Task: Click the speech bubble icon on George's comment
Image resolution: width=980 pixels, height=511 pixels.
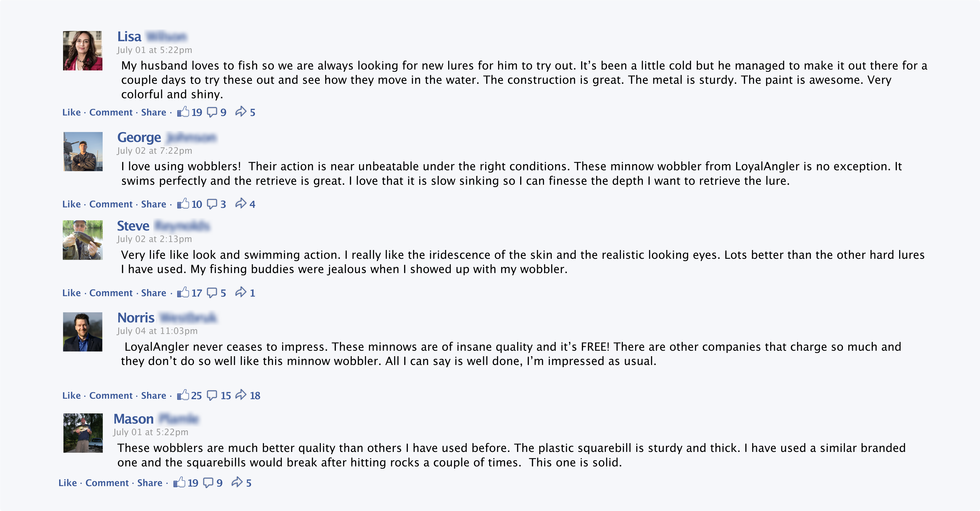Action: (x=212, y=204)
